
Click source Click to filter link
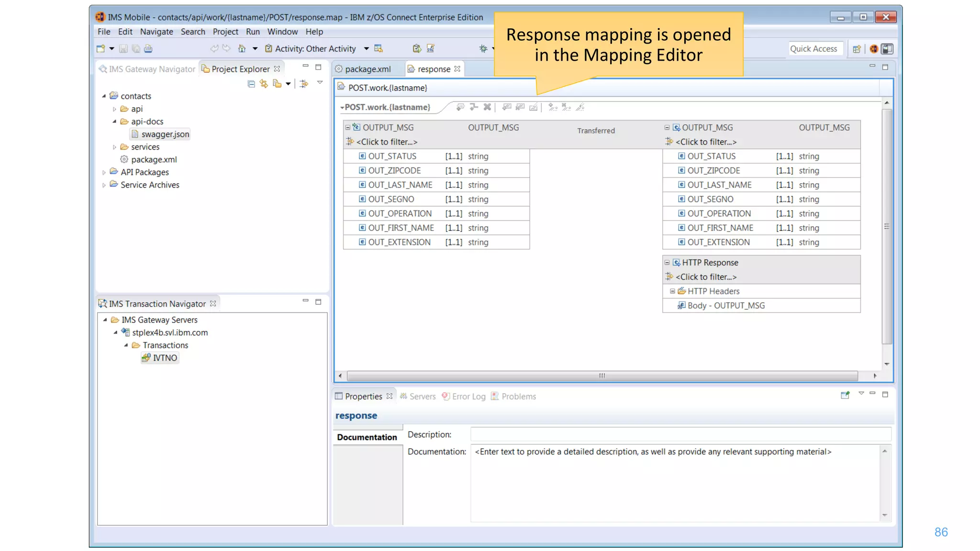387,142
